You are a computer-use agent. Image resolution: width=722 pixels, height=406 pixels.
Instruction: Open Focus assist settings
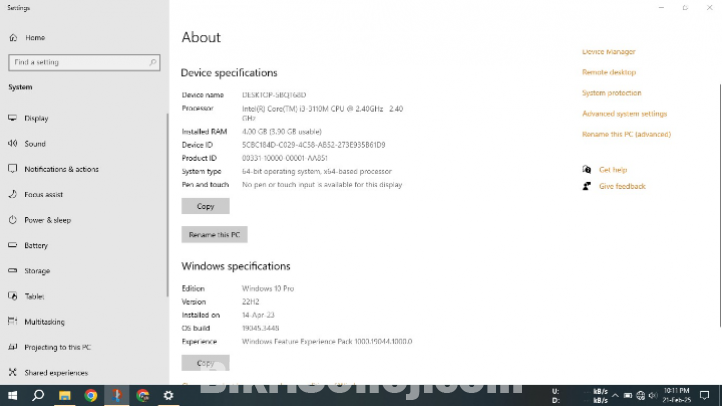coord(43,194)
